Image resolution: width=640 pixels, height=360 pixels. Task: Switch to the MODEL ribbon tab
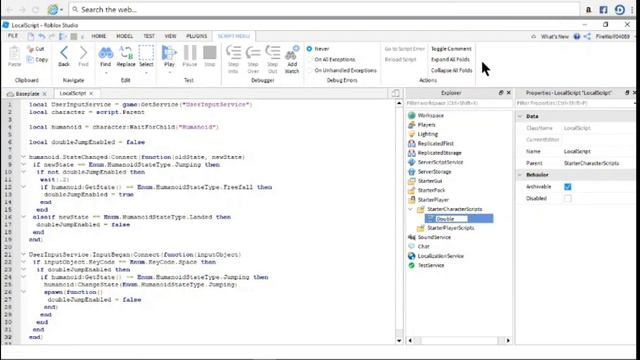click(x=124, y=36)
